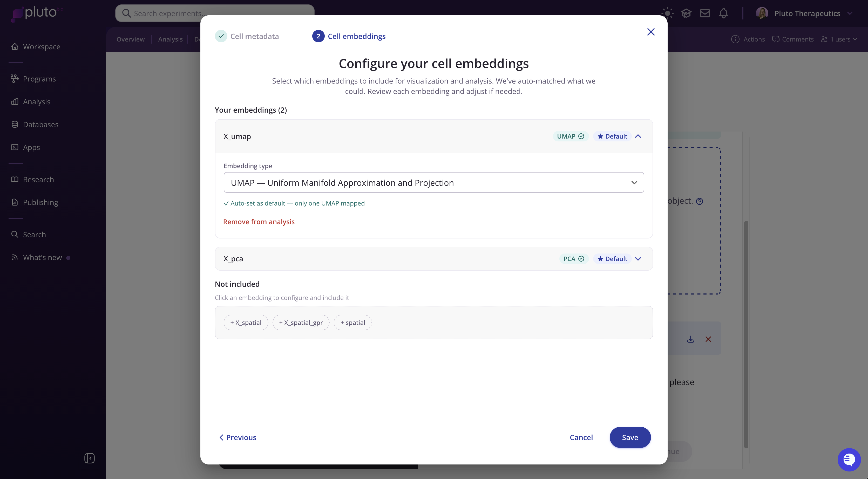This screenshot has width=868, height=479.
Task: Expand the X_pca embedding section
Action: (638, 259)
